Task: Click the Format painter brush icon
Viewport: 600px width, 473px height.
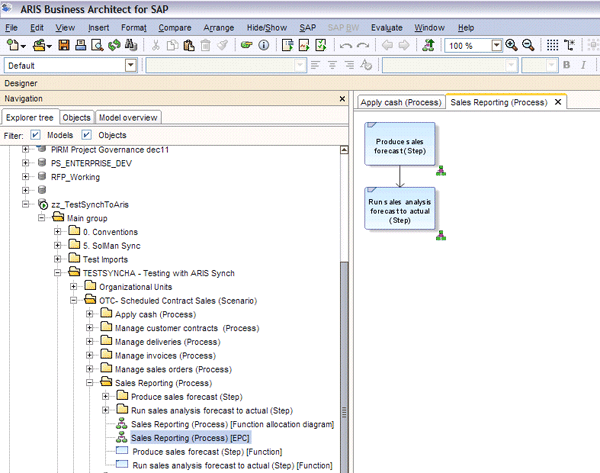Action: (x=222, y=45)
